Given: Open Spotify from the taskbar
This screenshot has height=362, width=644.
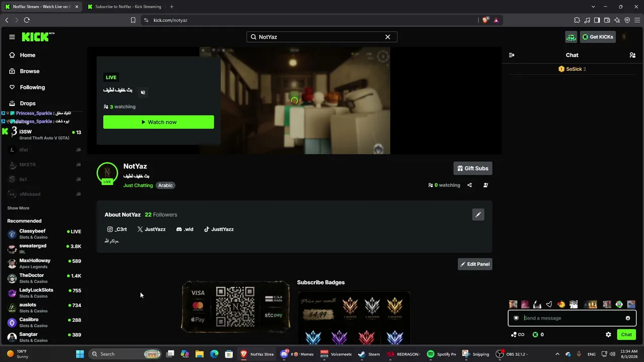Looking at the screenshot, I should pos(442,354).
